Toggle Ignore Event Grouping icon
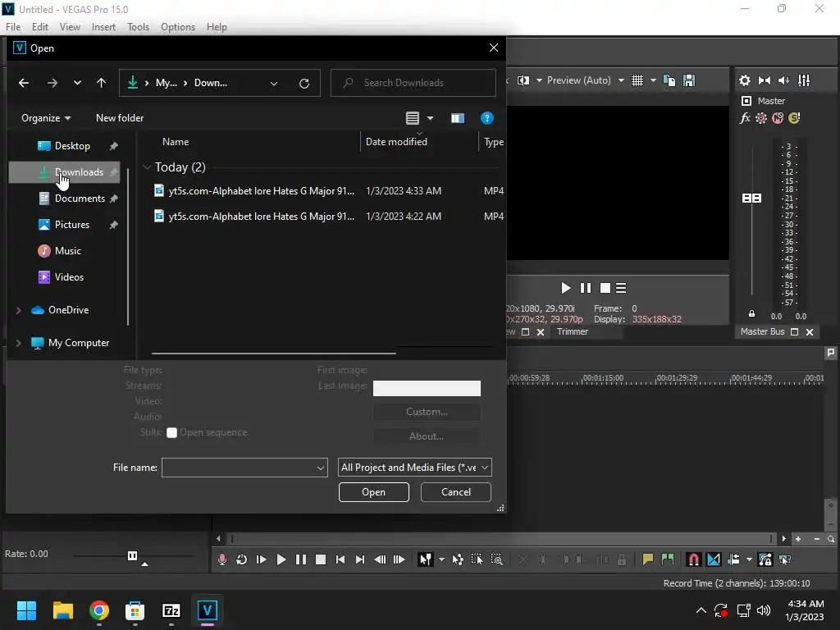This screenshot has width=840, height=630. (785, 559)
